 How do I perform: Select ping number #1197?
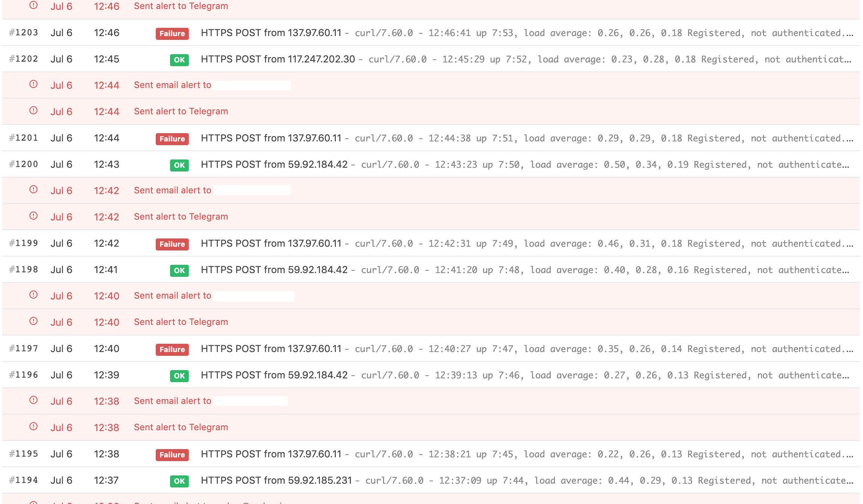[x=24, y=349]
